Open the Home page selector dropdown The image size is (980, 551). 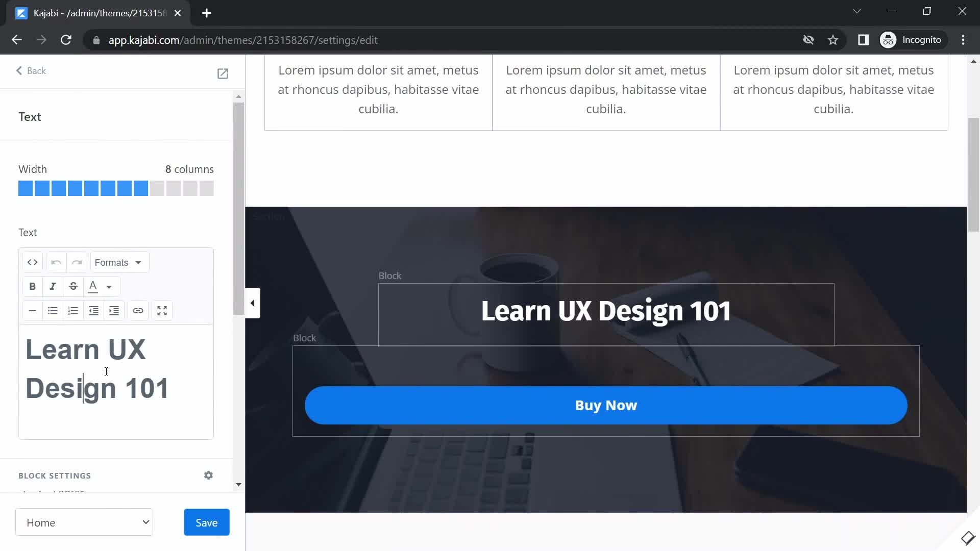click(84, 522)
